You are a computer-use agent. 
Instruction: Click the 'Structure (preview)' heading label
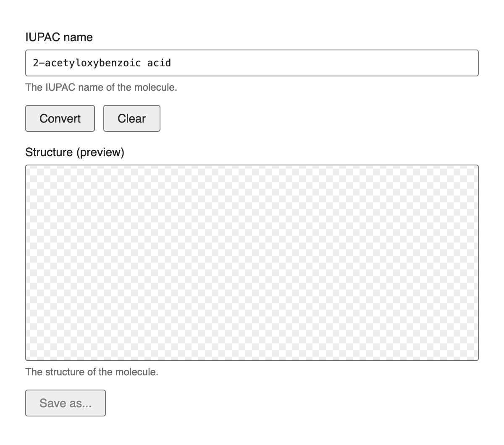coord(75,152)
